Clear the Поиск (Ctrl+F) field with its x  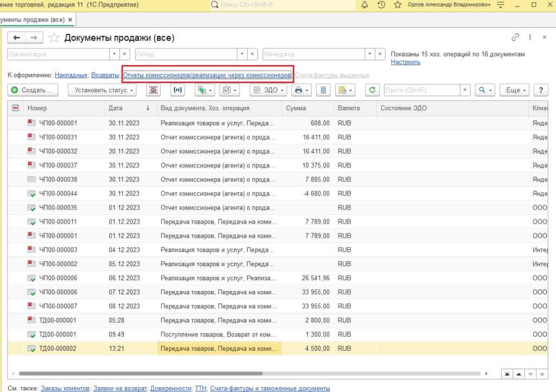[465, 90]
